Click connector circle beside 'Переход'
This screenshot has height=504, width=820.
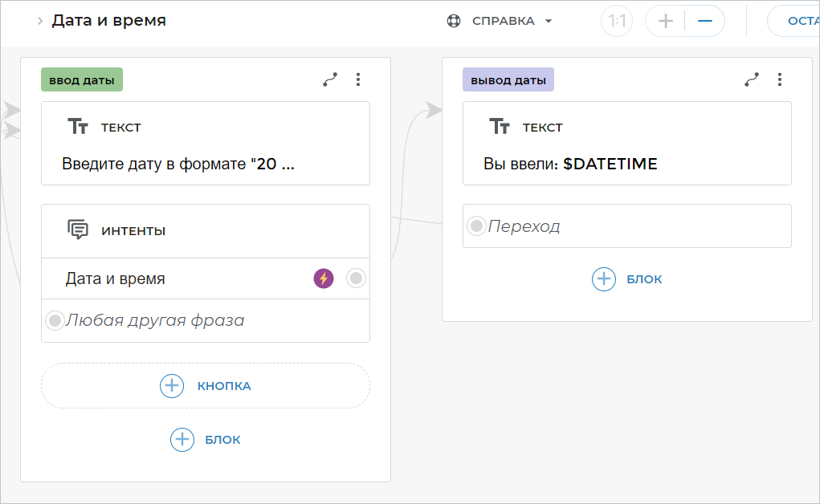pos(476,226)
